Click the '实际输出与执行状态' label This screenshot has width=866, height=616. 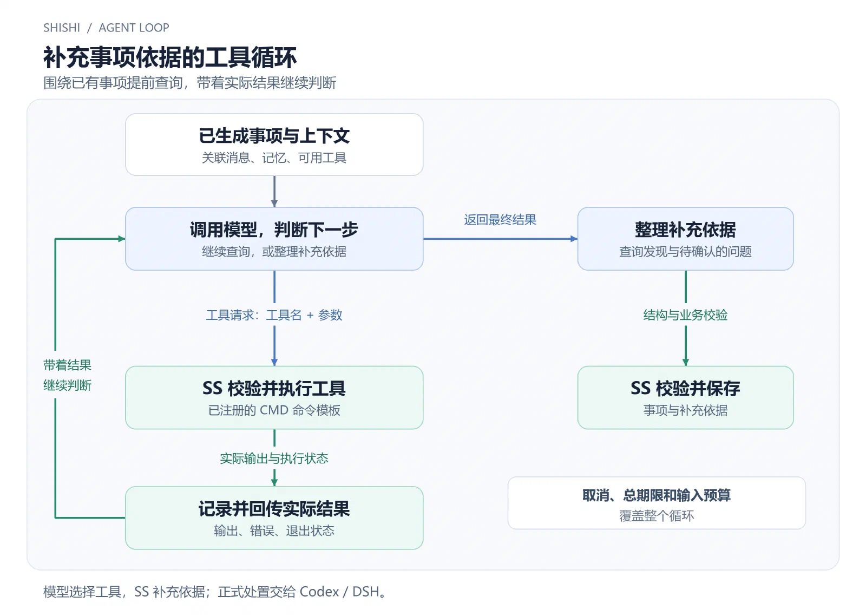[274, 458]
